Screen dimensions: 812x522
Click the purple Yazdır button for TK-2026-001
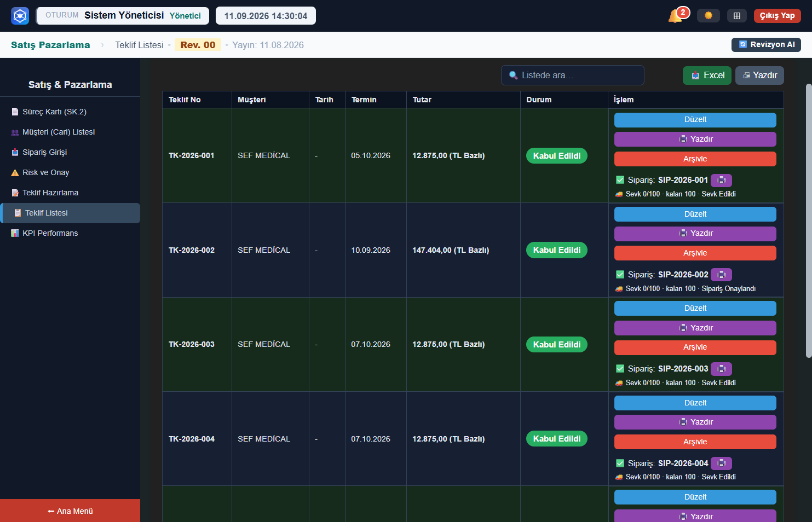click(x=695, y=139)
